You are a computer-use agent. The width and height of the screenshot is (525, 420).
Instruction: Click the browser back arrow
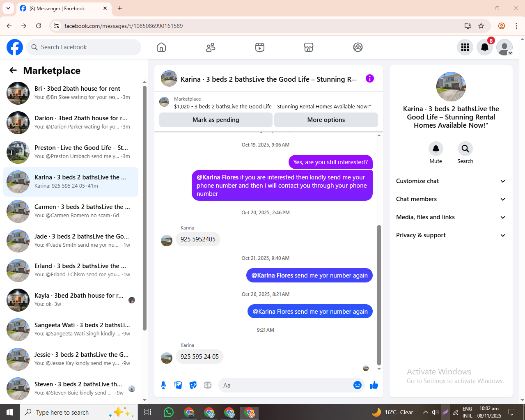tap(9, 26)
